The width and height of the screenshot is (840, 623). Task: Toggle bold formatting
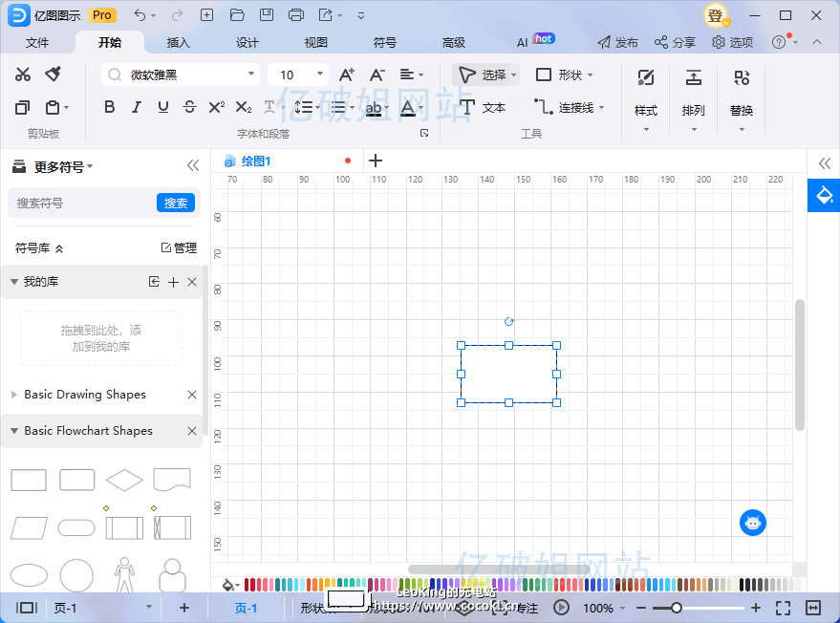pyautogui.click(x=109, y=107)
